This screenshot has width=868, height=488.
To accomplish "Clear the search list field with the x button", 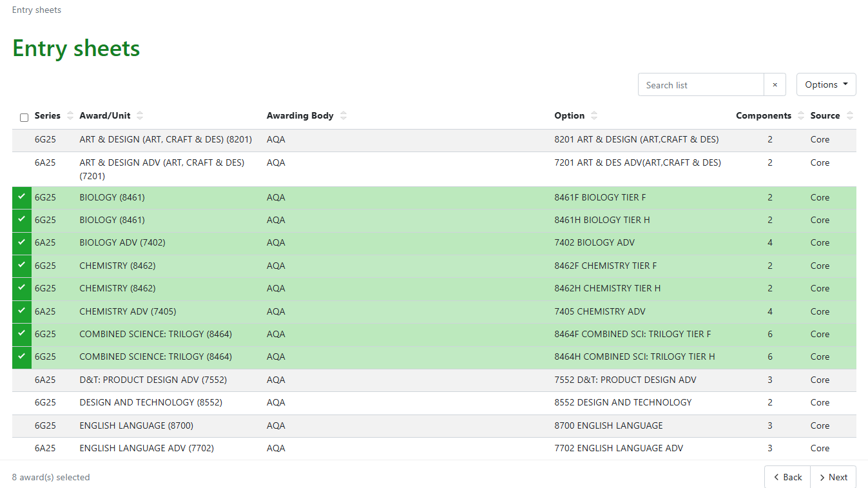I will point(775,84).
